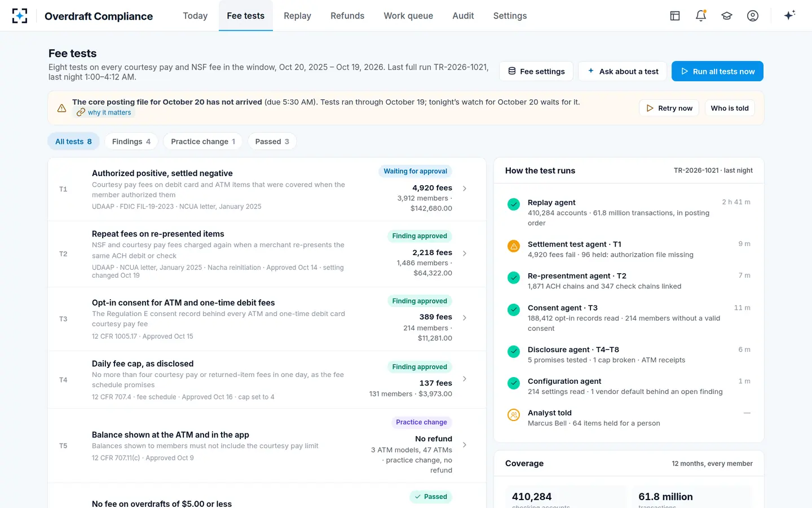812x508 pixels.
Task: Open 'Authorized positive, settled negative' test
Action: pyautogui.click(x=162, y=173)
